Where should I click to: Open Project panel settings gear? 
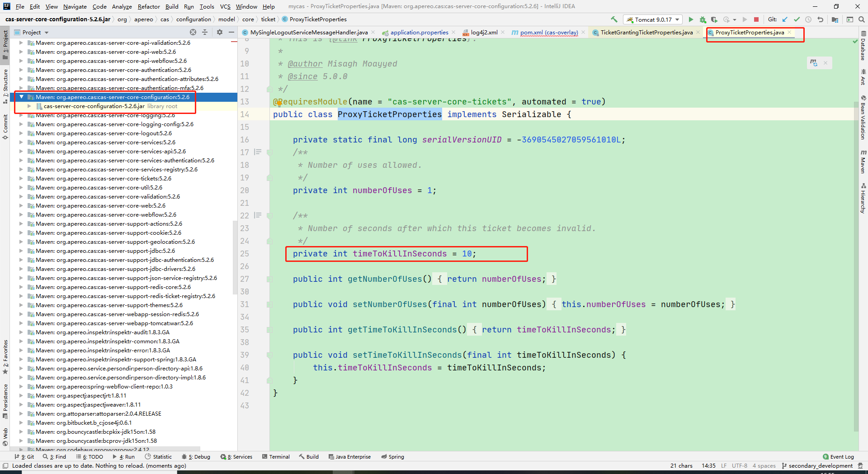click(220, 32)
